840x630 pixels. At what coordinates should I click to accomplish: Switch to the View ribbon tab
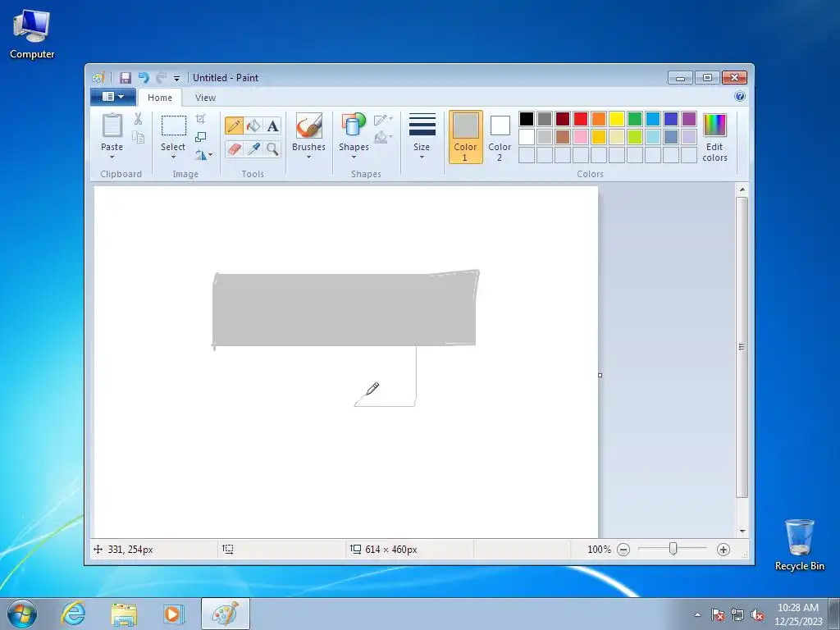pyautogui.click(x=205, y=98)
